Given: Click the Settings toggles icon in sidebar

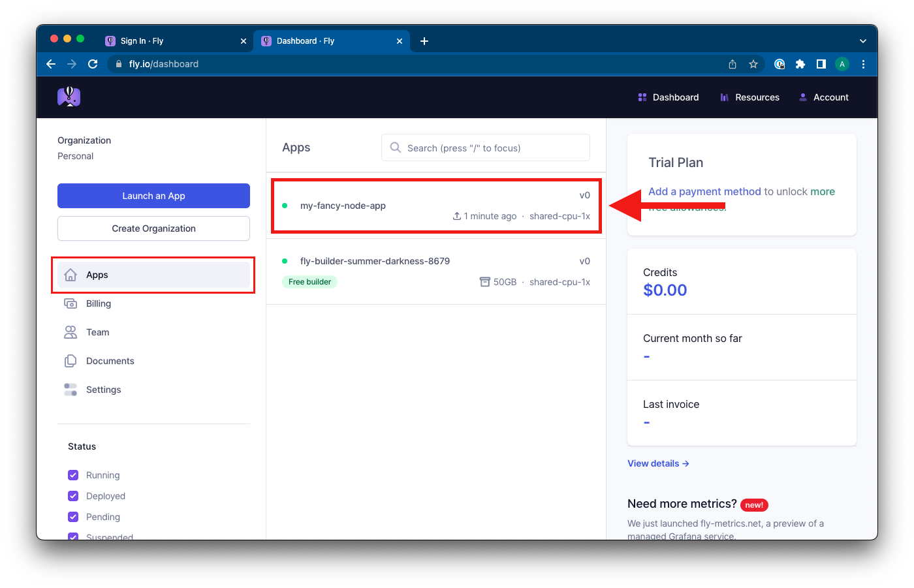Looking at the screenshot, I should (71, 390).
